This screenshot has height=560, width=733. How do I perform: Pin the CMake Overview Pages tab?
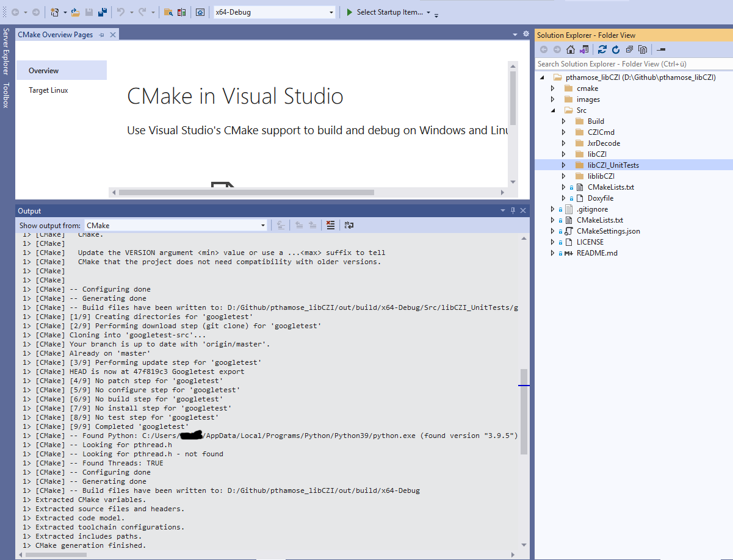[101, 35]
